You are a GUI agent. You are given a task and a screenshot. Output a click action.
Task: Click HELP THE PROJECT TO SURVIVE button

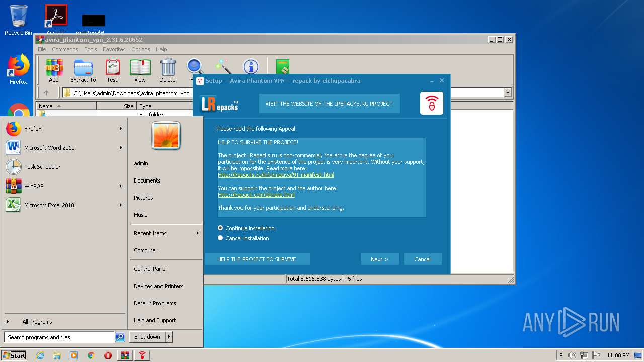[x=257, y=259]
